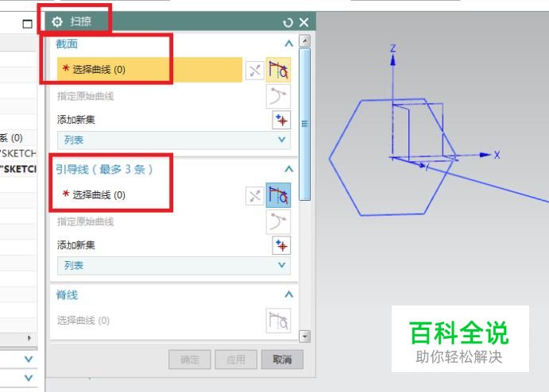Reset the Sweep dialog with the reset arrow

pos(288,23)
